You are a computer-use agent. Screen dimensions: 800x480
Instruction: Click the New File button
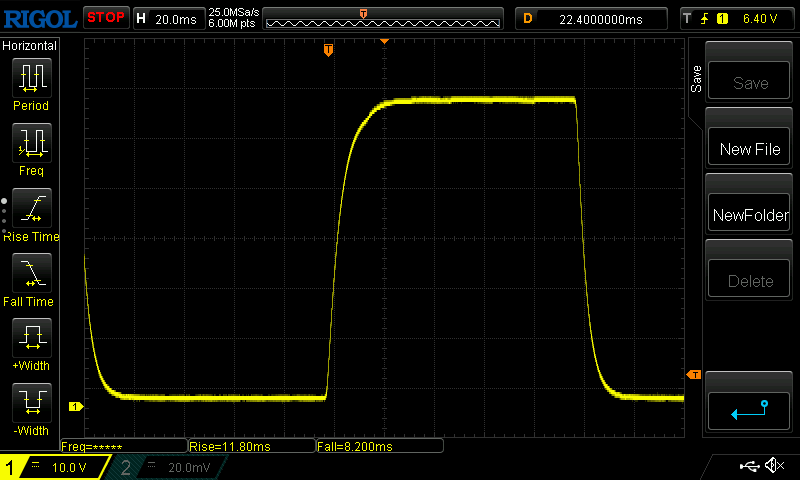(749, 146)
